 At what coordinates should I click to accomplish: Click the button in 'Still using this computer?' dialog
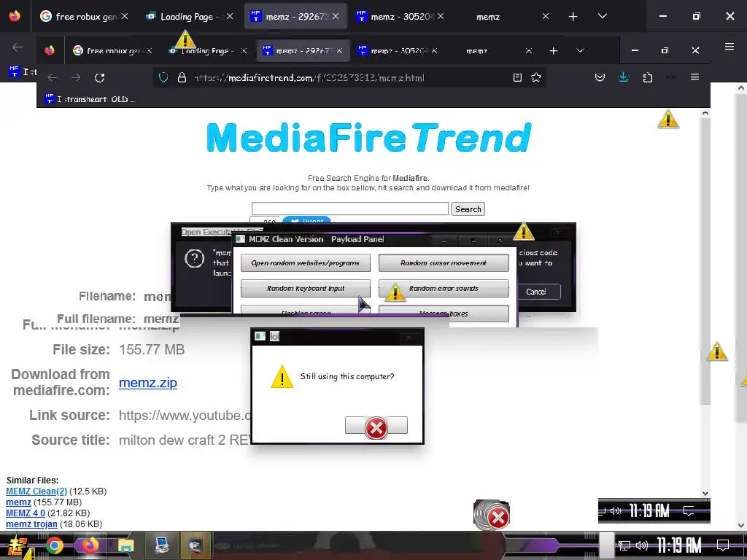[376, 425]
